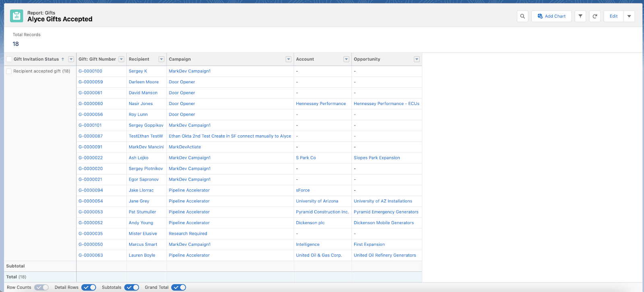This screenshot has width=644, height=292.
Task: Open Pyramid Emergency Generators opportunity
Action: (x=386, y=212)
